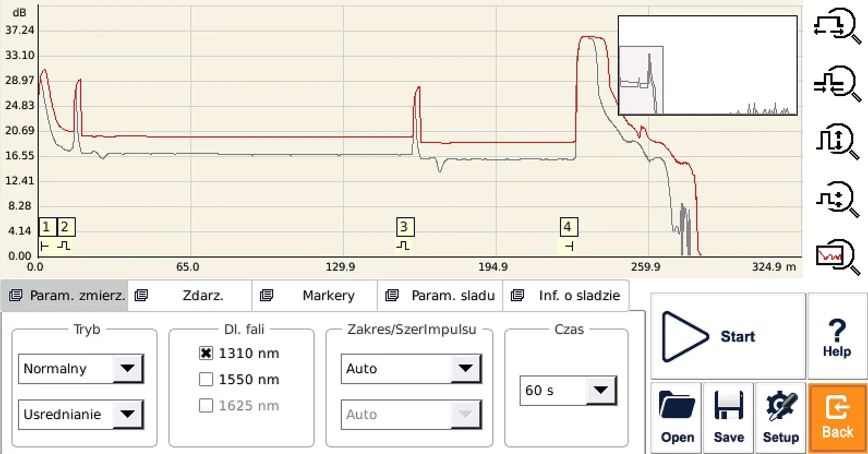Open the 60 s time dropdown
The height and width of the screenshot is (454, 868).
click(x=568, y=390)
